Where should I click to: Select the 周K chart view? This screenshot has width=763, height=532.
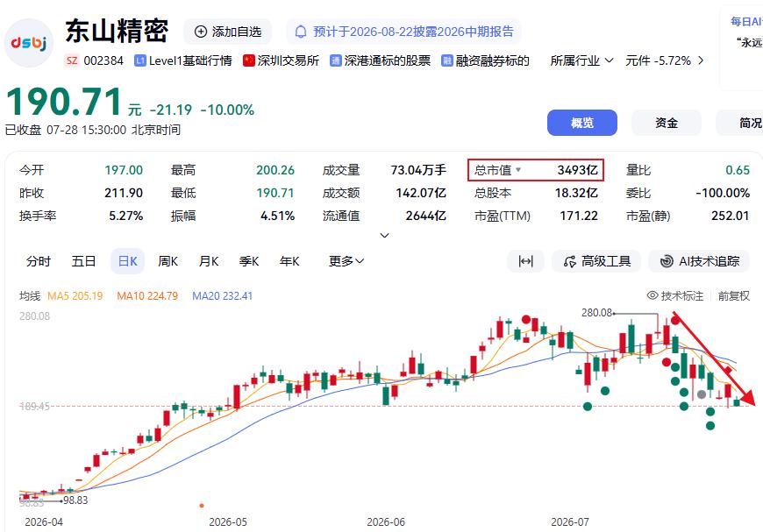click(168, 261)
